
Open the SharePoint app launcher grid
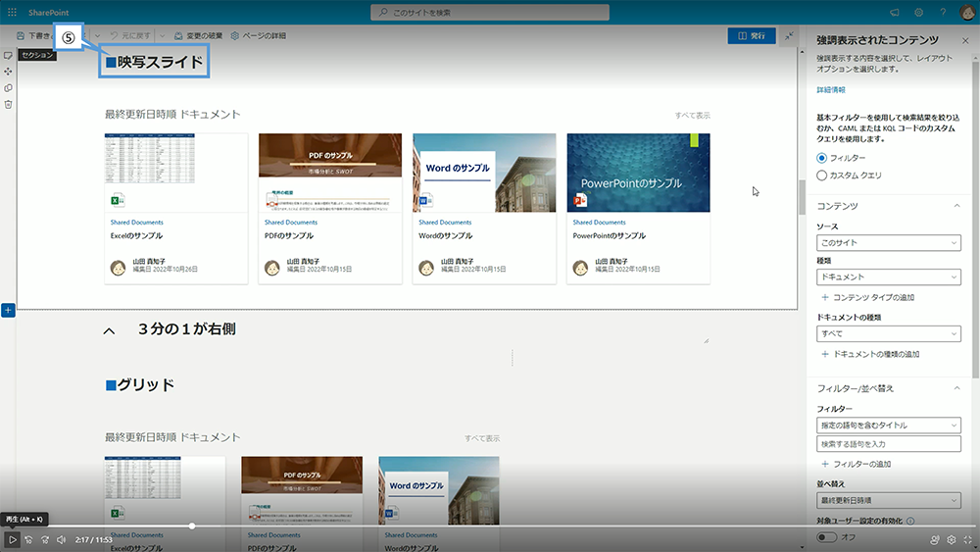[10, 12]
